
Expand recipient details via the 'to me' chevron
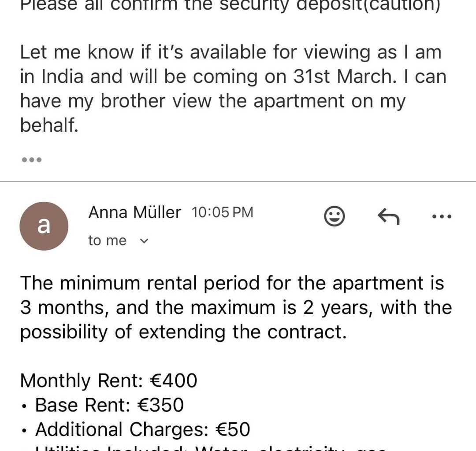click(x=144, y=241)
